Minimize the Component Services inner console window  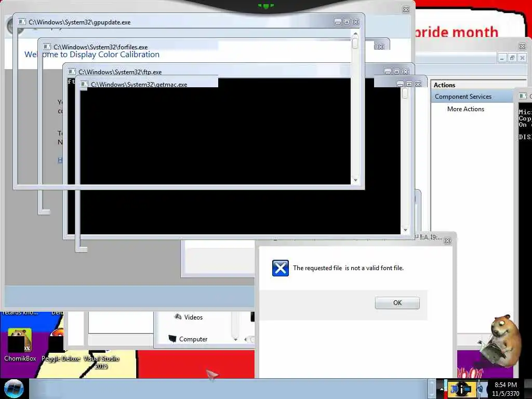coord(502,58)
